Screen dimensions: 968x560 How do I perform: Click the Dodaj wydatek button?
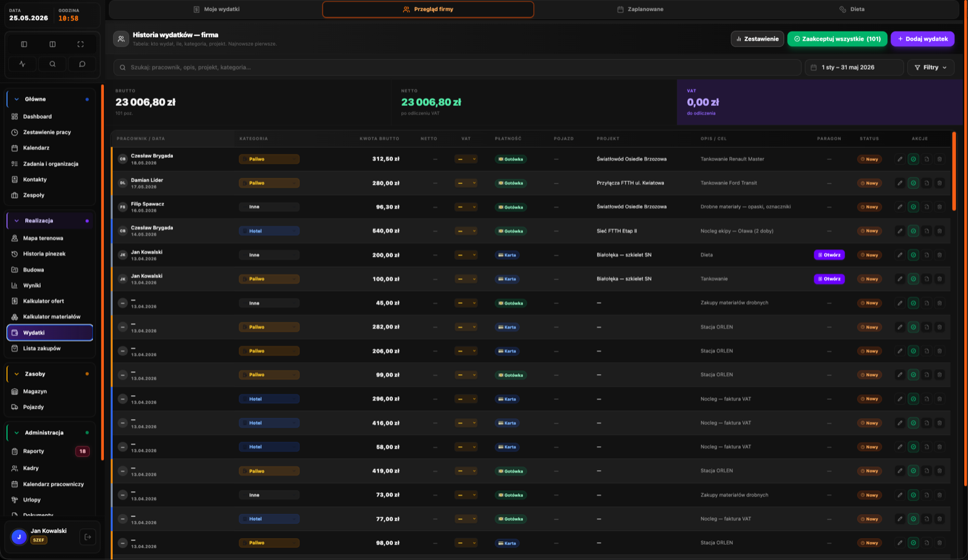tap(922, 39)
